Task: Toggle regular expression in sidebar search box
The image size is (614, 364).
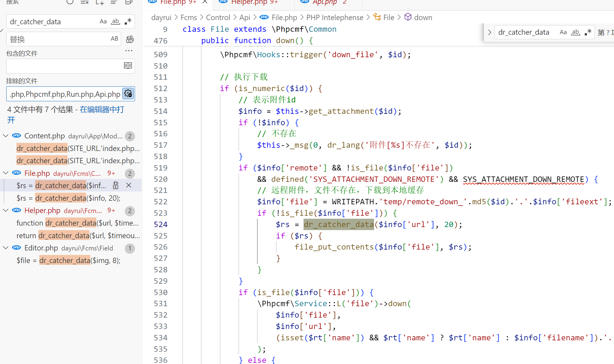Action: pos(128,21)
